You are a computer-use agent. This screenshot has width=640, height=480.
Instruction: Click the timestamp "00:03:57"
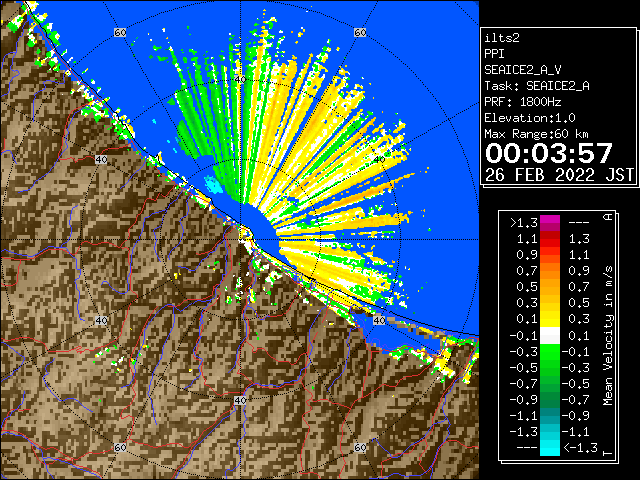549,153
